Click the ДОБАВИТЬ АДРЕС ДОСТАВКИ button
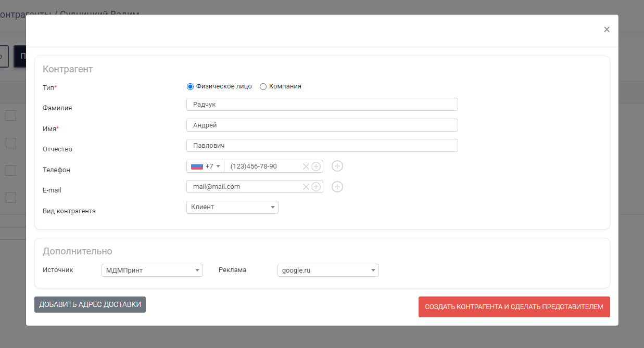644x348 pixels. click(x=90, y=304)
